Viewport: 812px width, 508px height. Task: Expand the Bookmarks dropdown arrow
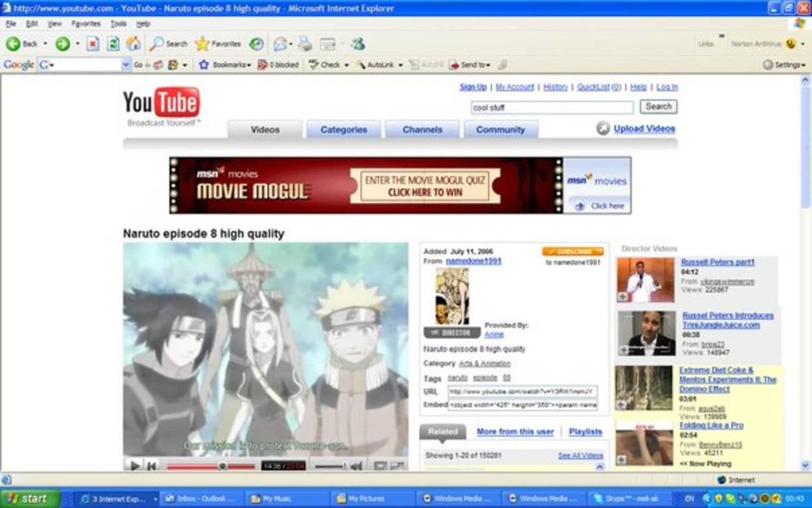tap(248, 65)
